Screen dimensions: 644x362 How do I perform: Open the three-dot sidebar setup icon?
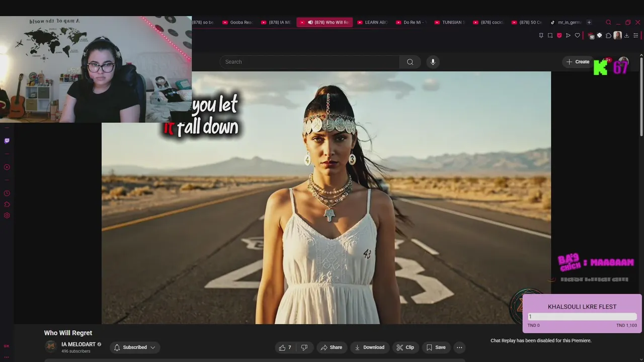click(7, 356)
